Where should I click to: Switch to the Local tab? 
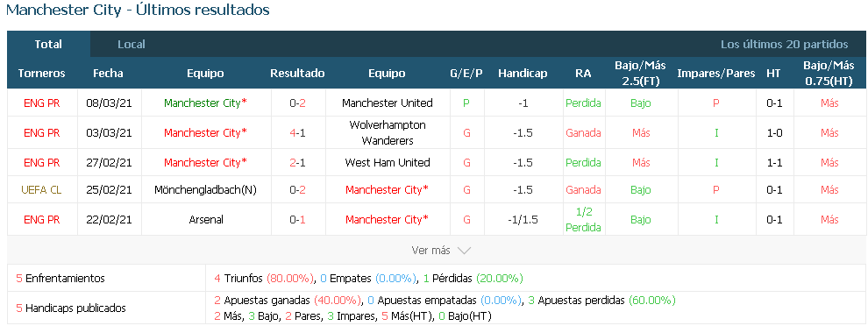coord(132,44)
